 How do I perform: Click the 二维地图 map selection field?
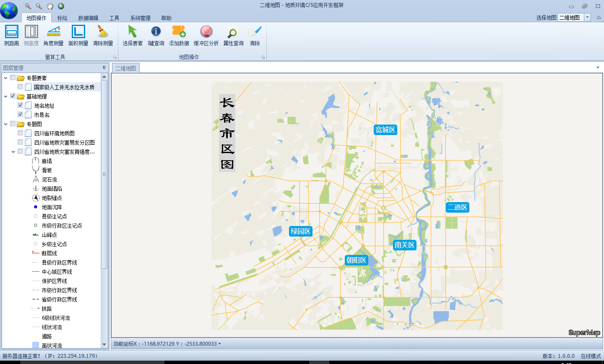(x=570, y=17)
